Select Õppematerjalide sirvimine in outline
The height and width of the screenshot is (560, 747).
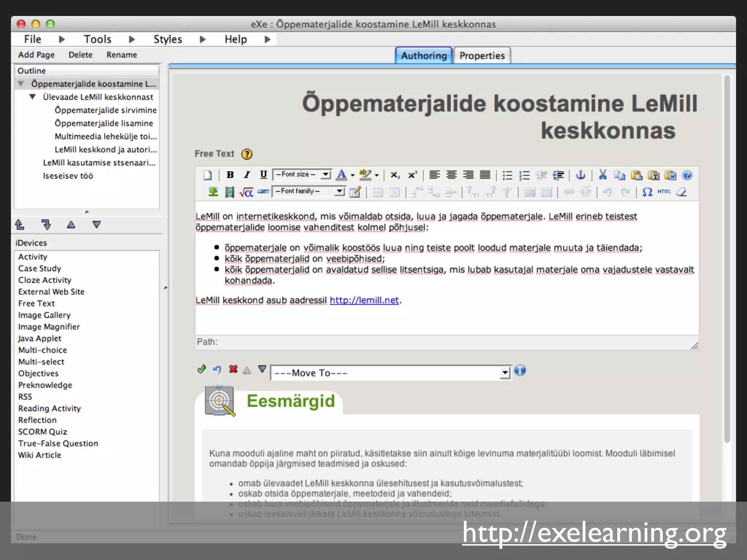click(x=106, y=110)
